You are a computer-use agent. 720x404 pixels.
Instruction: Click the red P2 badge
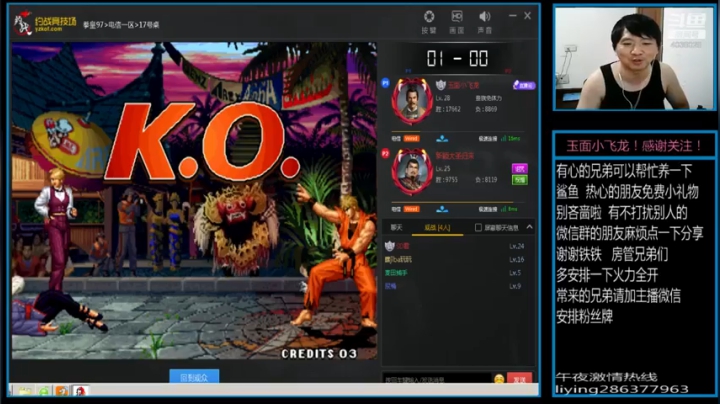coord(385,153)
